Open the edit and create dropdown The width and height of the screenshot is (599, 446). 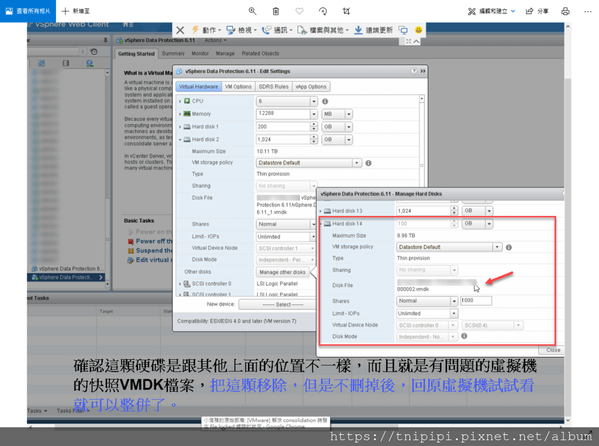[491, 11]
